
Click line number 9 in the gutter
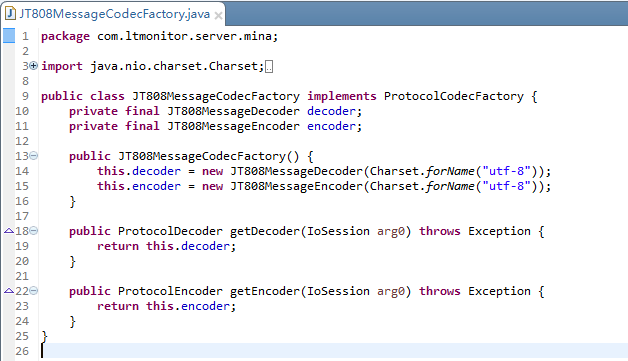(x=25, y=96)
